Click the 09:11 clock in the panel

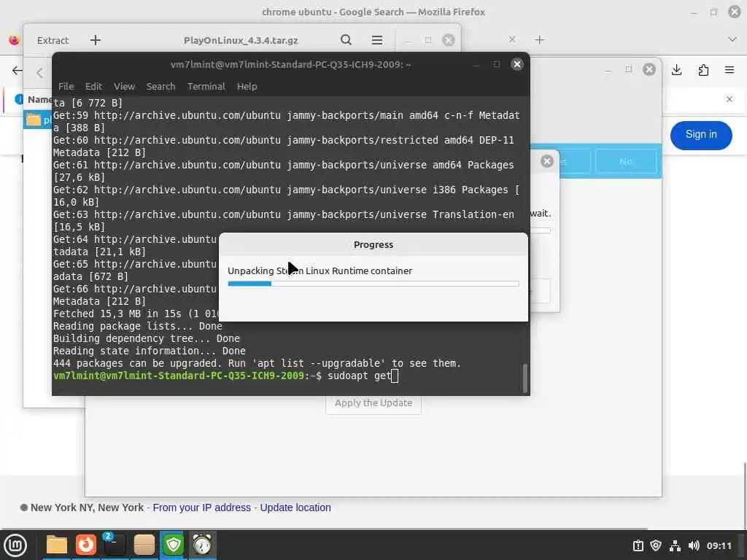(x=719, y=545)
